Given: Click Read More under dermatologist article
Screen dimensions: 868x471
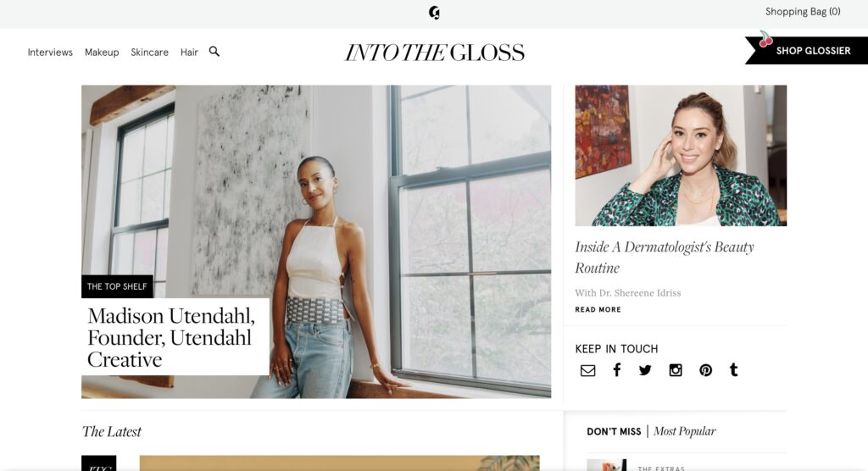Looking at the screenshot, I should tap(598, 309).
